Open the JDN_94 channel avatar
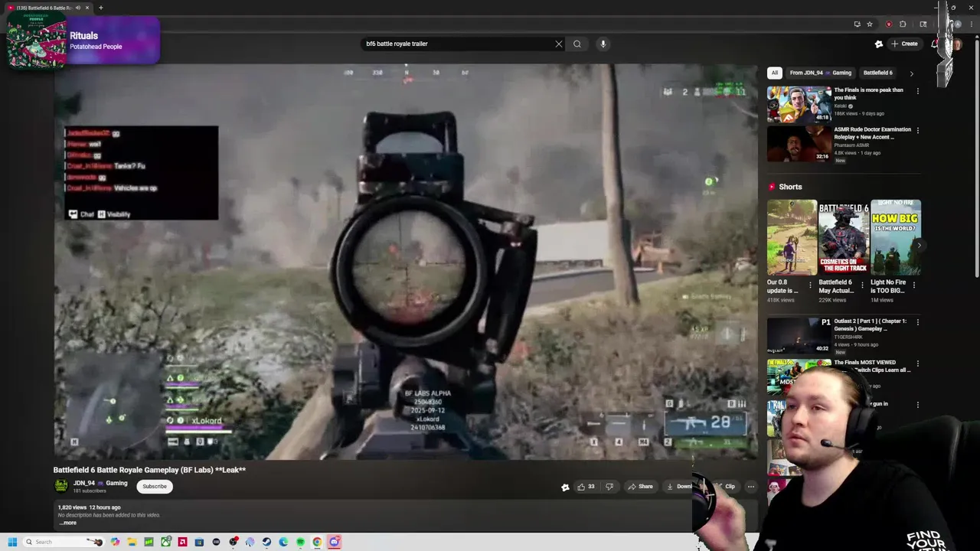 60,485
